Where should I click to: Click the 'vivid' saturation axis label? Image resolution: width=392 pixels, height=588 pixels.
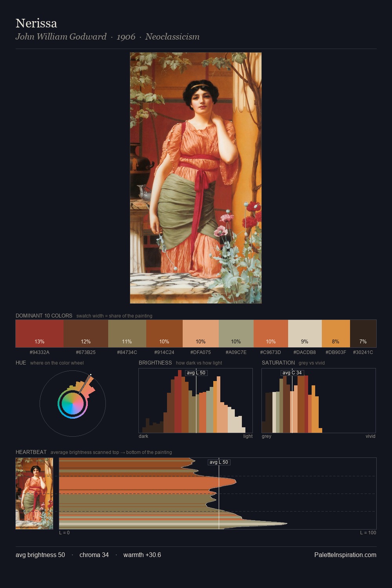coord(370,436)
